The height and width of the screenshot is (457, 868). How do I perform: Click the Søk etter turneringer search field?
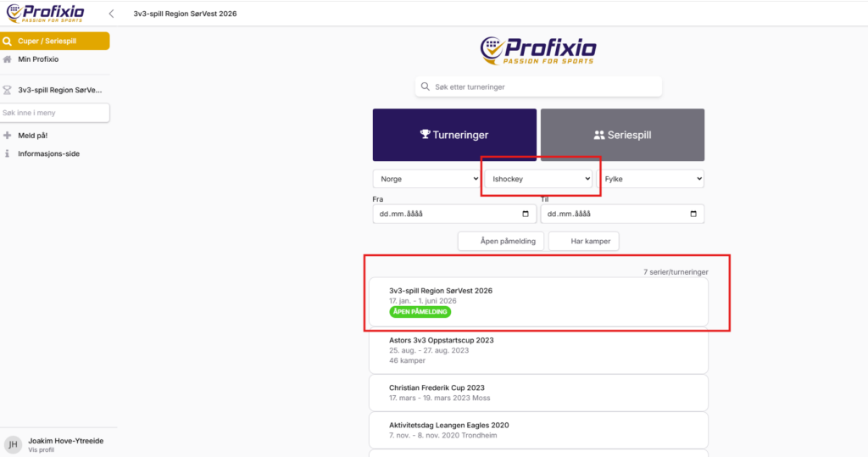click(x=542, y=86)
